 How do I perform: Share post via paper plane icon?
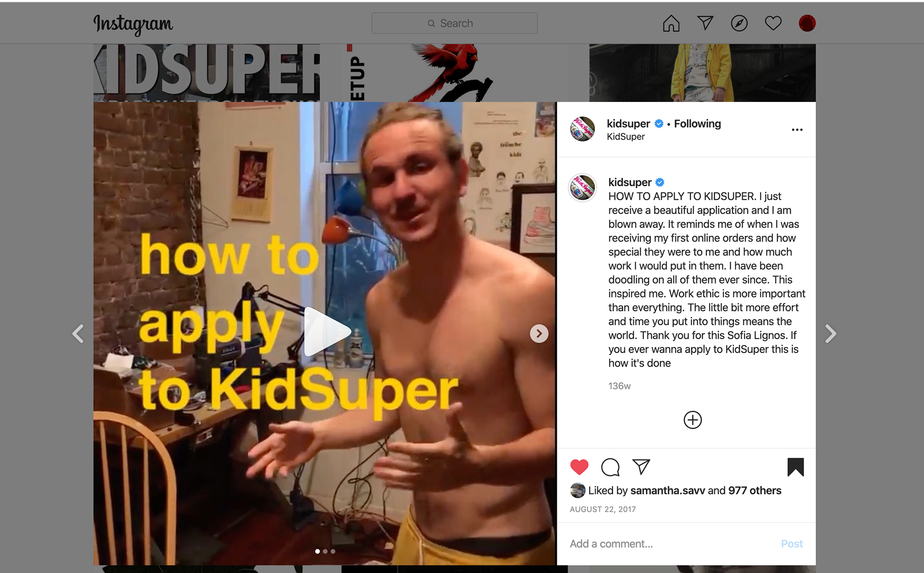pos(641,466)
